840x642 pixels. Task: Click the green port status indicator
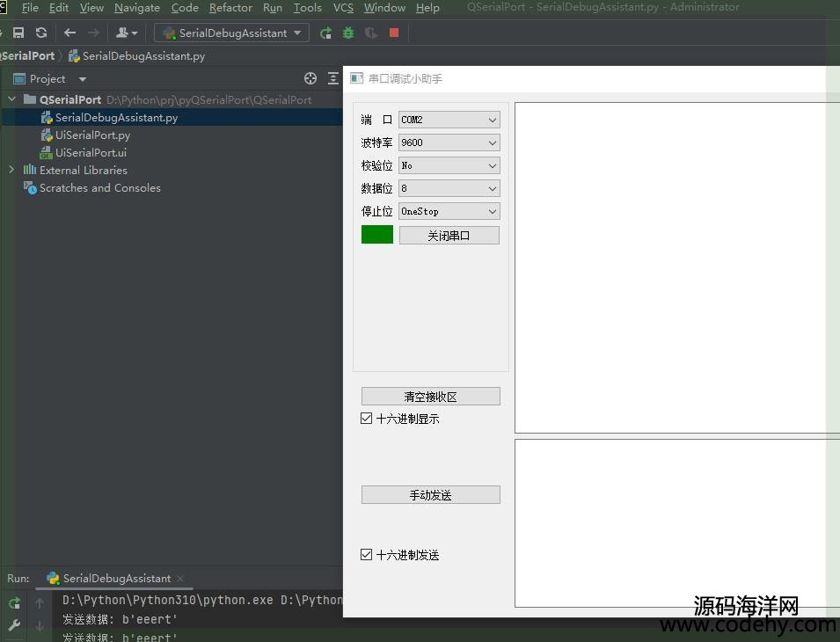tap(377, 235)
